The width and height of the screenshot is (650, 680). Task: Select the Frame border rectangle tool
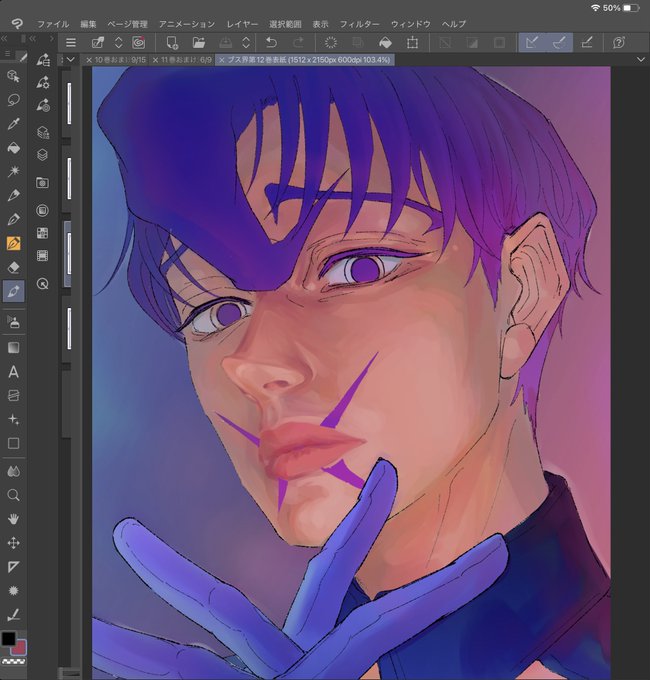click(13, 443)
